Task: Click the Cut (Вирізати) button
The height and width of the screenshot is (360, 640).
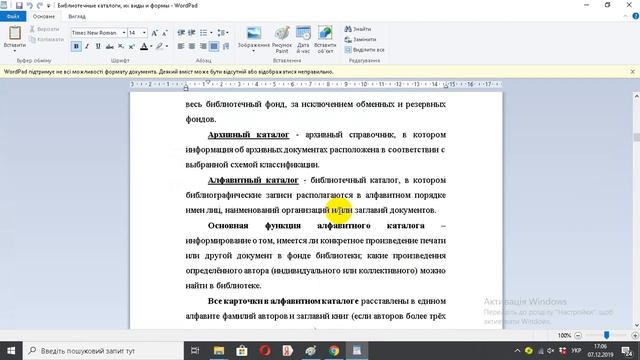Action: (x=44, y=29)
